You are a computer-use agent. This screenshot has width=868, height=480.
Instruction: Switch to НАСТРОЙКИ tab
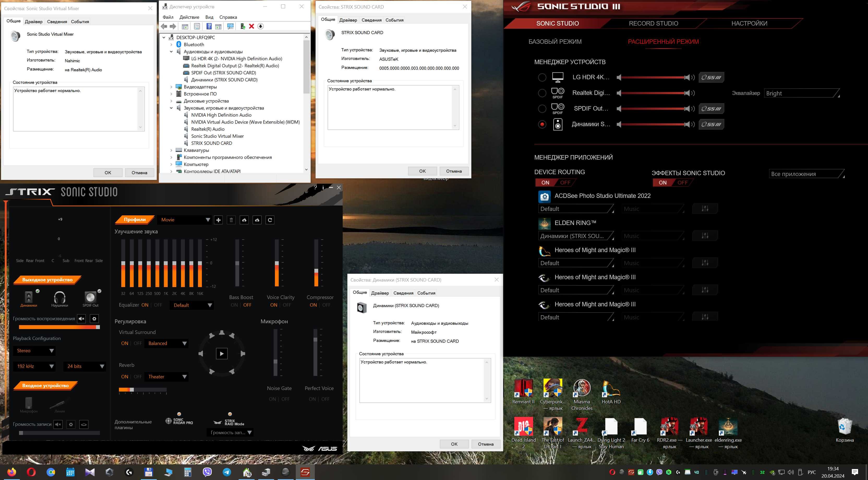coord(749,23)
